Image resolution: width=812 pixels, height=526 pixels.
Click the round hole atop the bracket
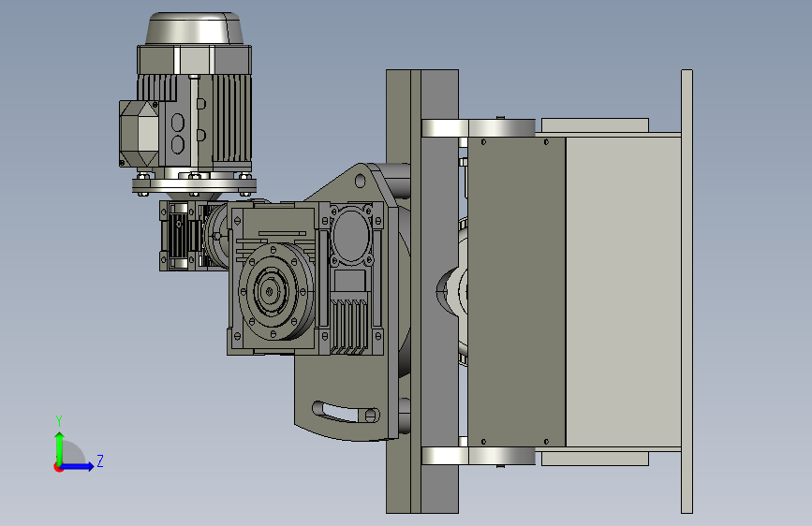[360, 181]
